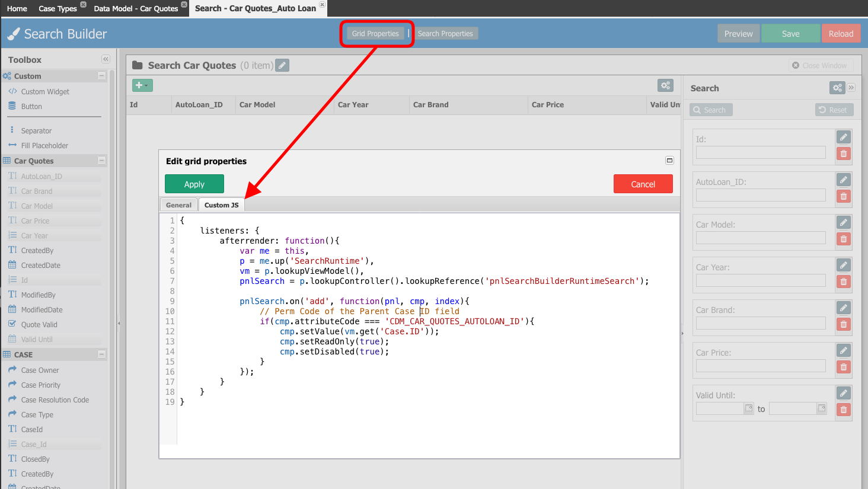Select the Case Type item
Image resolution: width=868 pixels, height=489 pixels.
[x=37, y=415]
